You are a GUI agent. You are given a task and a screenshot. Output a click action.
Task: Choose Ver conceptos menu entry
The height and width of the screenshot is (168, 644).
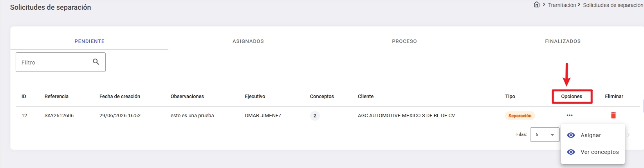pyautogui.click(x=593, y=152)
